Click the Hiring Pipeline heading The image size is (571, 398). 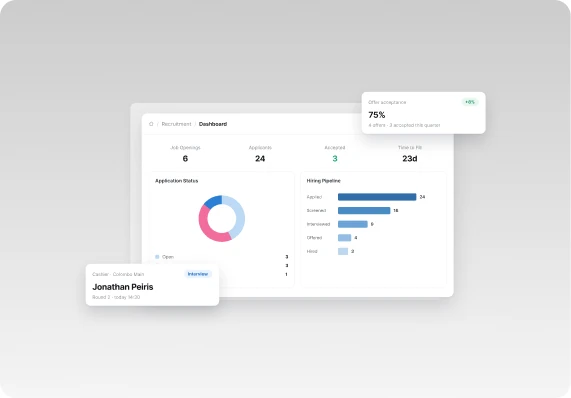click(x=323, y=181)
